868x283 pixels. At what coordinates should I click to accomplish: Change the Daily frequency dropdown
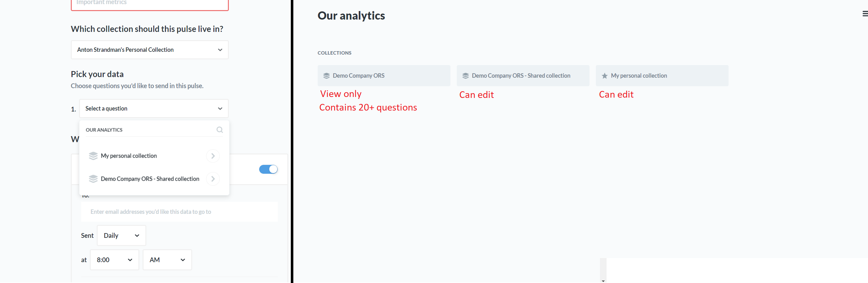pyautogui.click(x=121, y=235)
